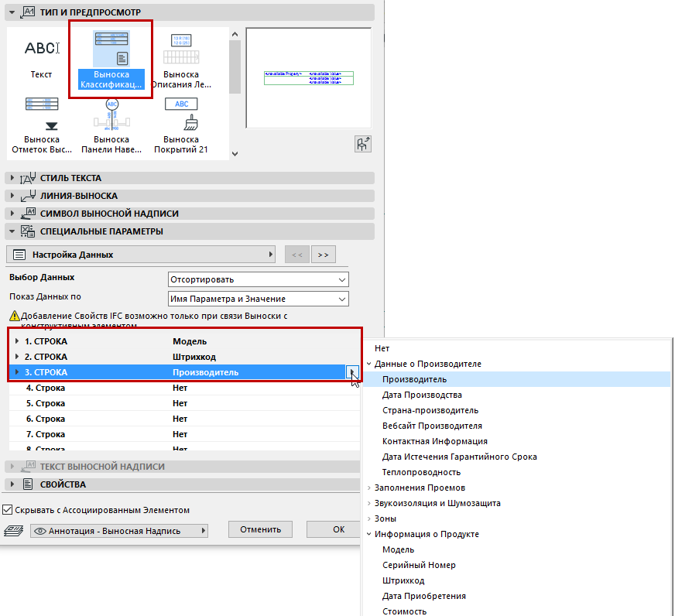Expand the 1. СТРОКА row
675x616 pixels.
[17, 341]
